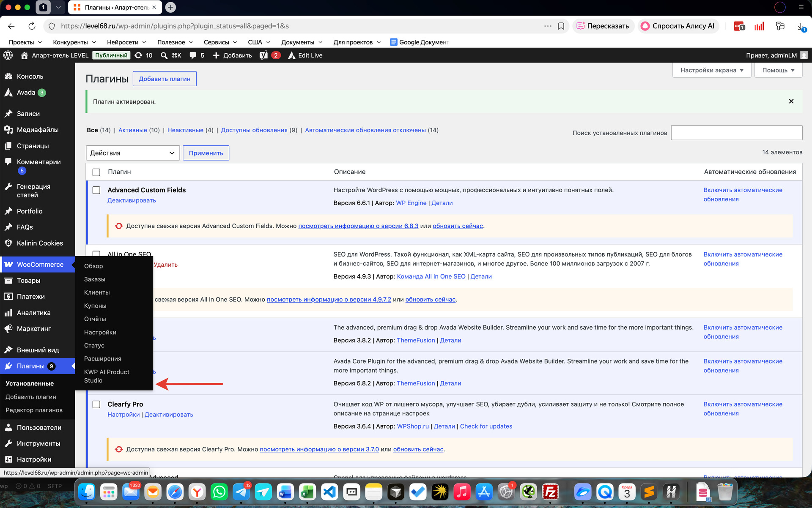This screenshot has width=812, height=508.
Task: Click the 'Добавить плагин' button
Action: (x=165, y=79)
